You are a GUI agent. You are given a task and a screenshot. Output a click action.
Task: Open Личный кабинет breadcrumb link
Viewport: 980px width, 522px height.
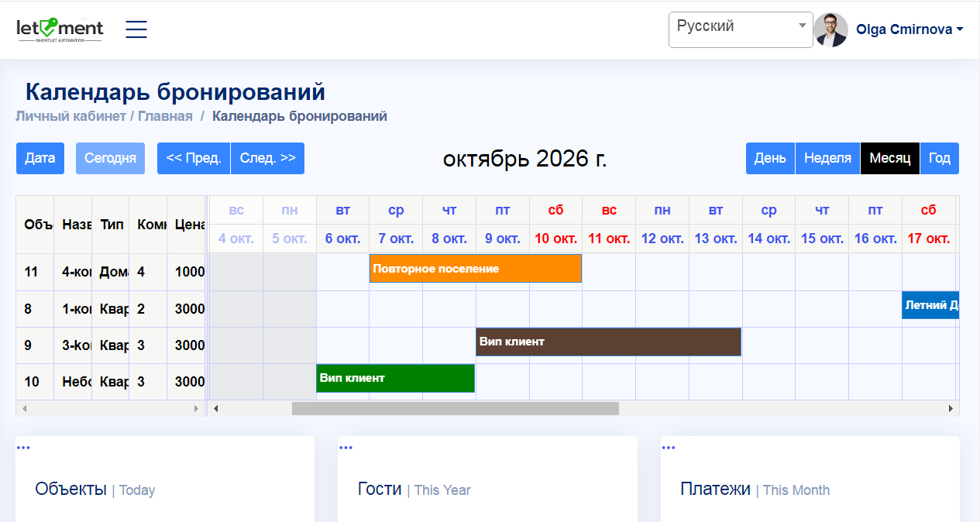pos(70,116)
